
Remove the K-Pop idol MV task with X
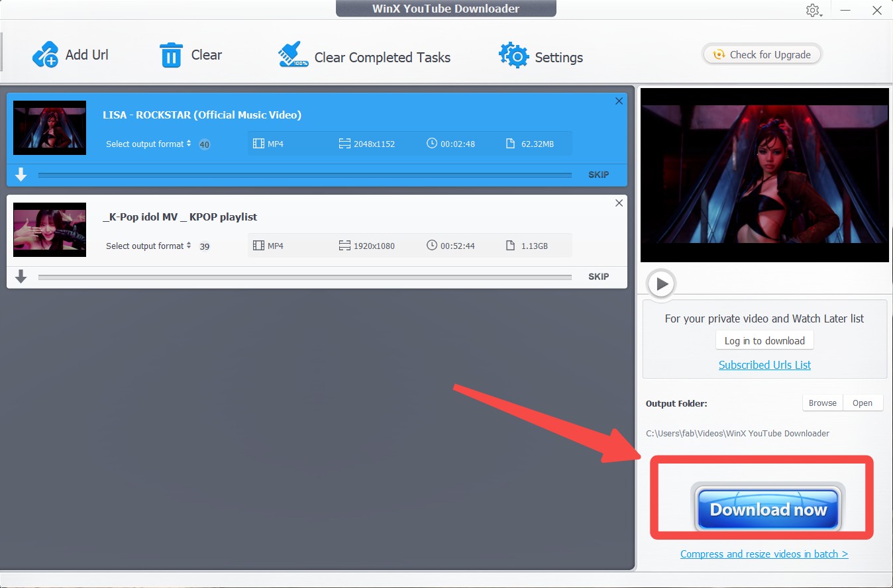pos(619,203)
